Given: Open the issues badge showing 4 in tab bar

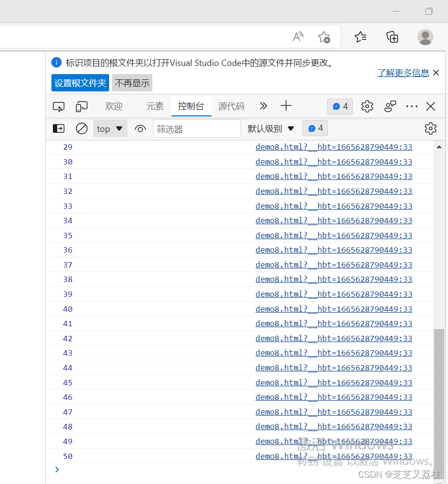Looking at the screenshot, I should click(340, 106).
